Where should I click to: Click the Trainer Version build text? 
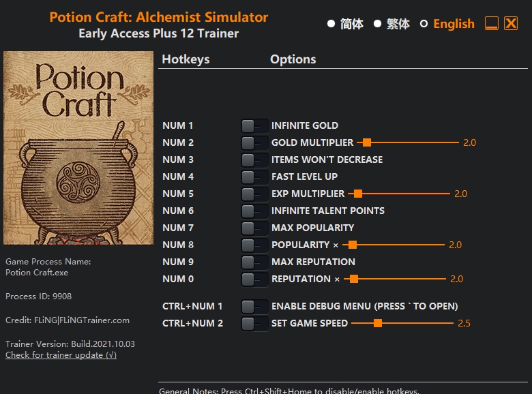pos(70,344)
